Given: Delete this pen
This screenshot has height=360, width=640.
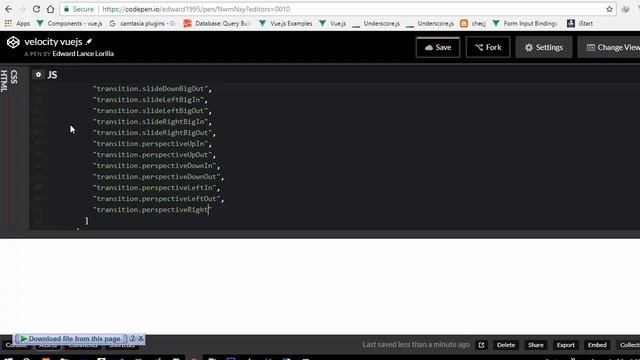Looking at the screenshot, I should (506, 345).
